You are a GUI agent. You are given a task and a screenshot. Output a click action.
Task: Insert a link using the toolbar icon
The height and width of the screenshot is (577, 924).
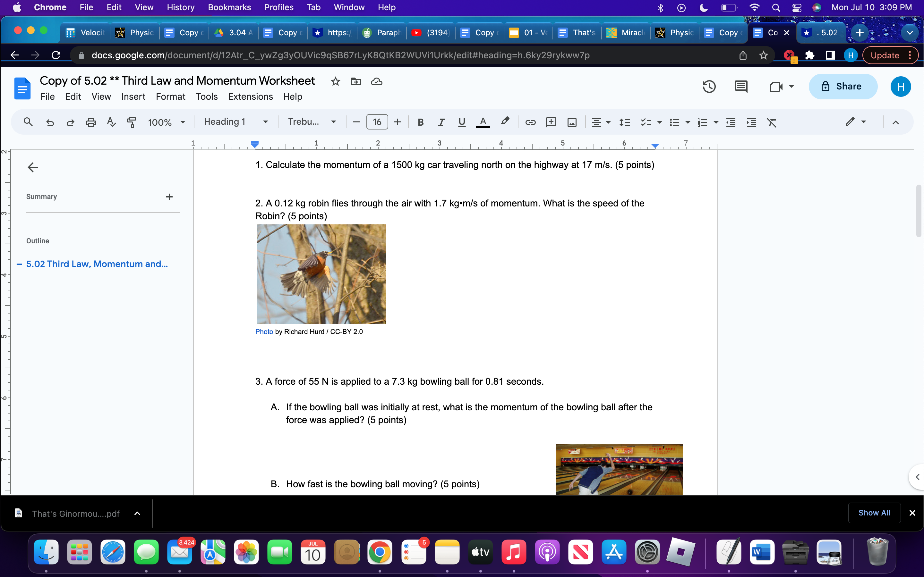coord(530,122)
